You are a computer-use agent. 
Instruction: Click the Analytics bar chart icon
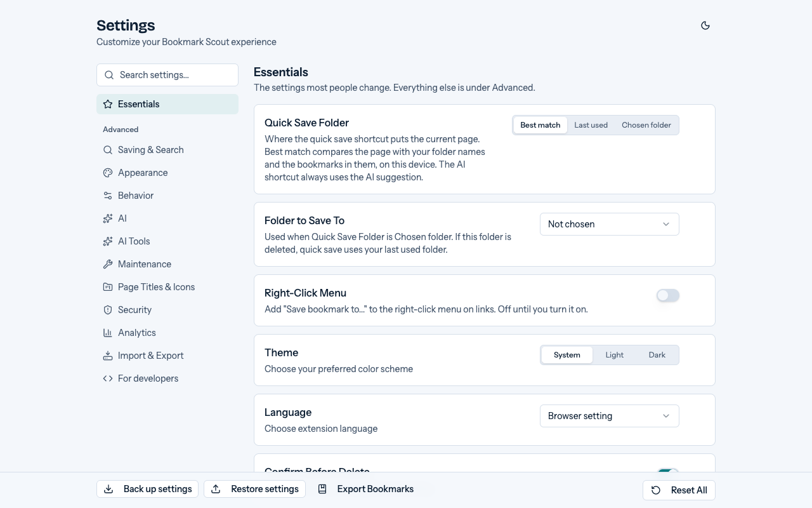[108, 333]
